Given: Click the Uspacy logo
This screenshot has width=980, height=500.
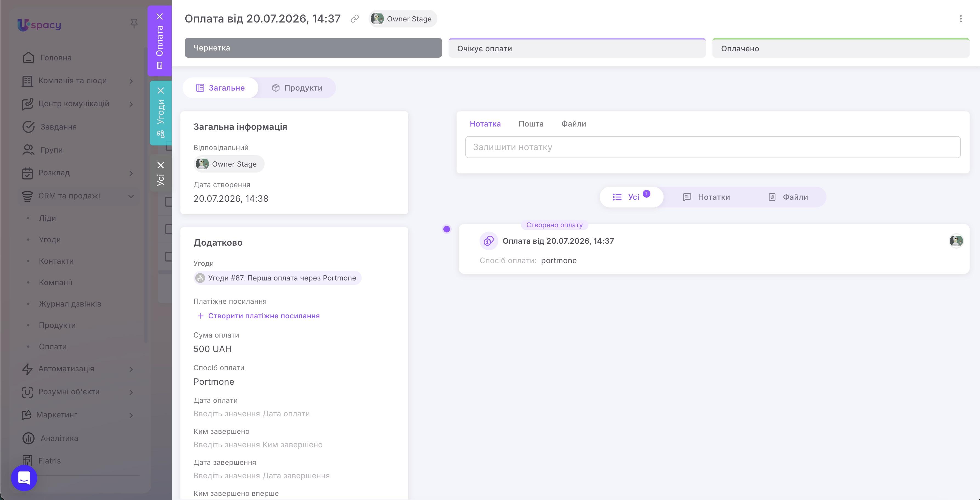Looking at the screenshot, I should pyautogui.click(x=39, y=25).
